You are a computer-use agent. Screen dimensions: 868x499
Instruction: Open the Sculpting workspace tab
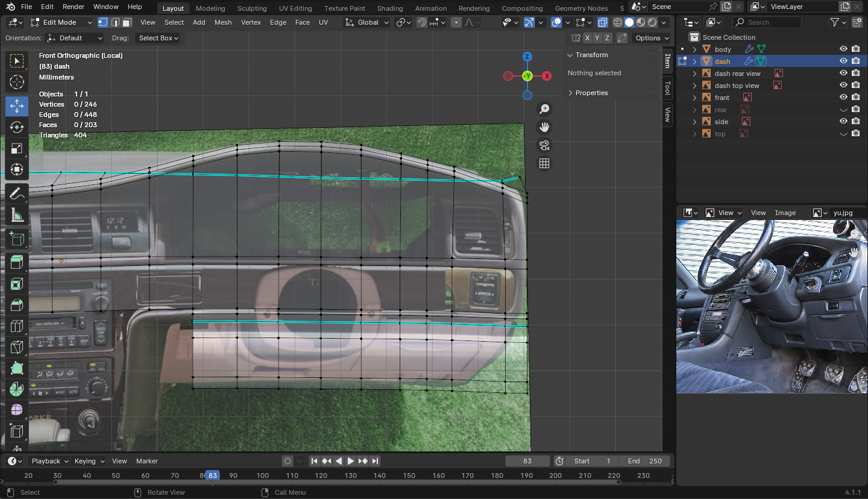252,8
